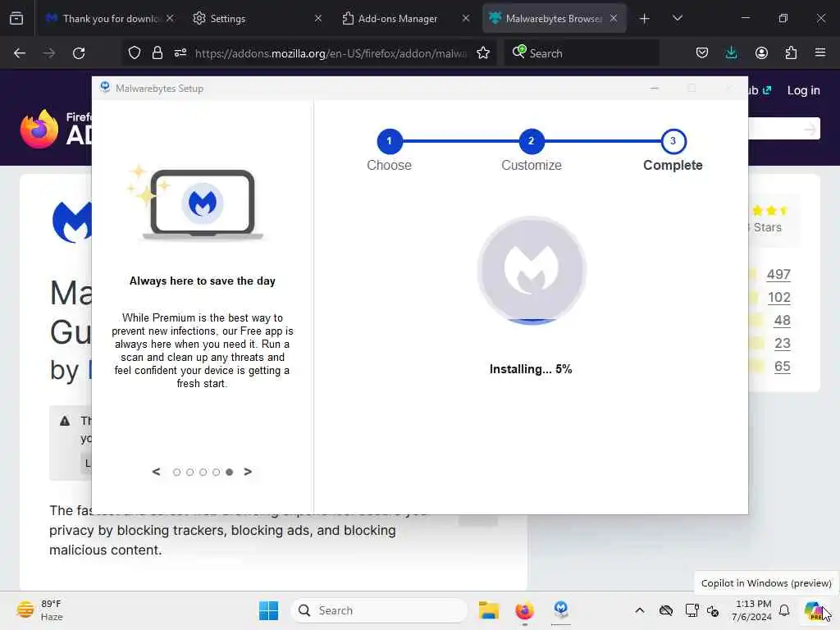Click the addons.mozilla.org URL field
This screenshot has height=630, width=840.
pos(331,53)
